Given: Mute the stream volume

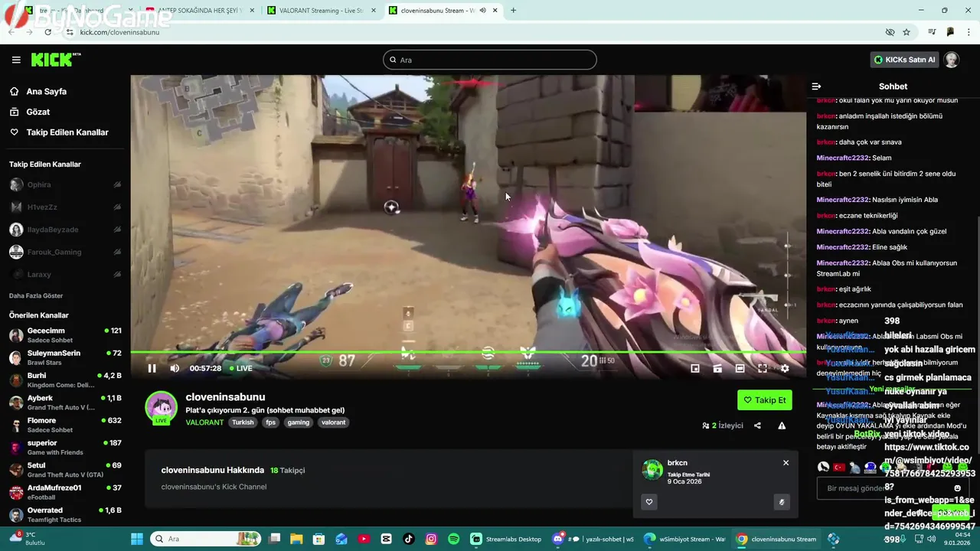Looking at the screenshot, I should pyautogui.click(x=175, y=368).
